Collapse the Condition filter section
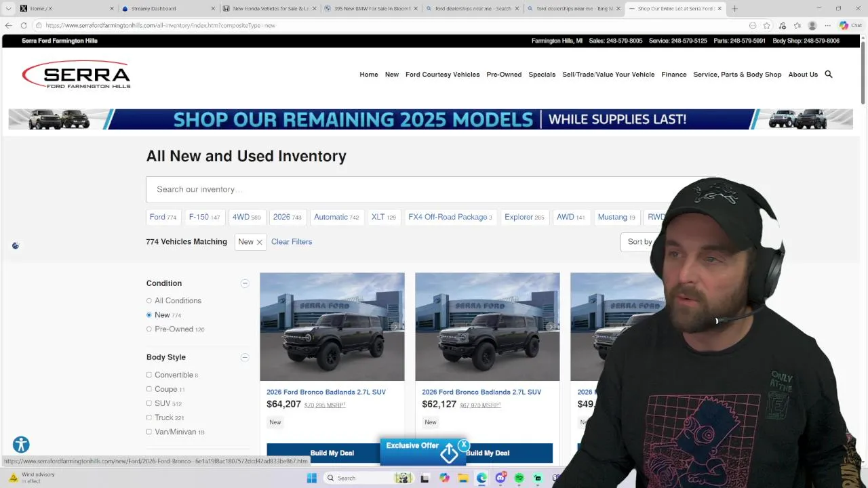The height and width of the screenshot is (488, 868). pyautogui.click(x=245, y=283)
